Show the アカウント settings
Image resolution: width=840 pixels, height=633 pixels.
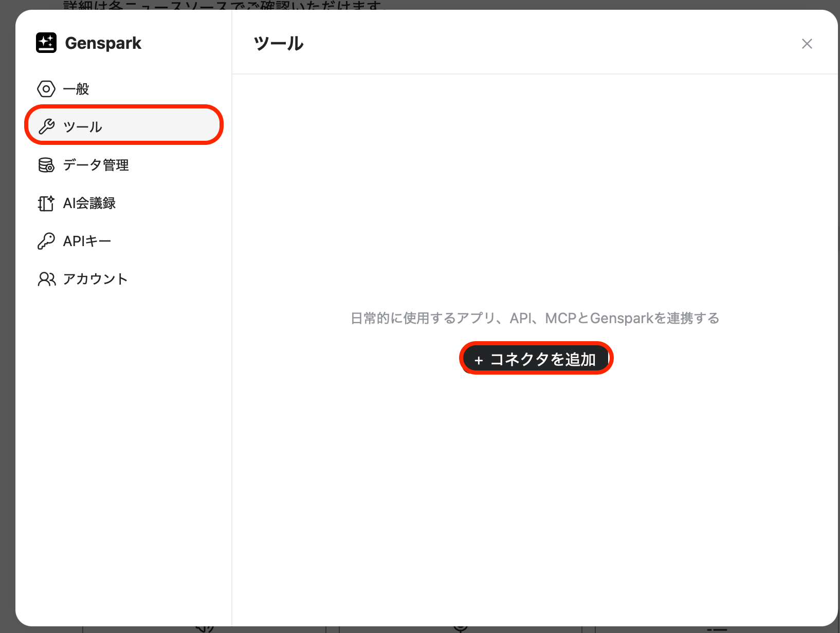click(x=95, y=279)
